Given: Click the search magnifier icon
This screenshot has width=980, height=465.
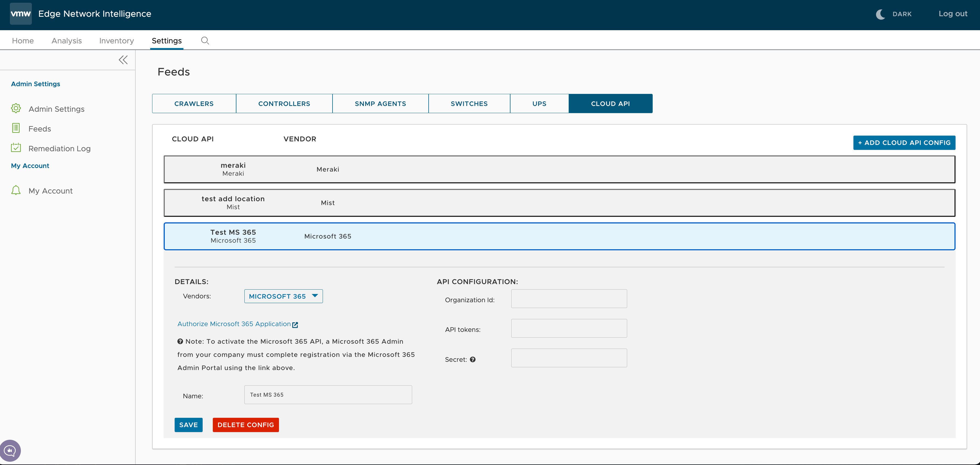Looking at the screenshot, I should [204, 40].
